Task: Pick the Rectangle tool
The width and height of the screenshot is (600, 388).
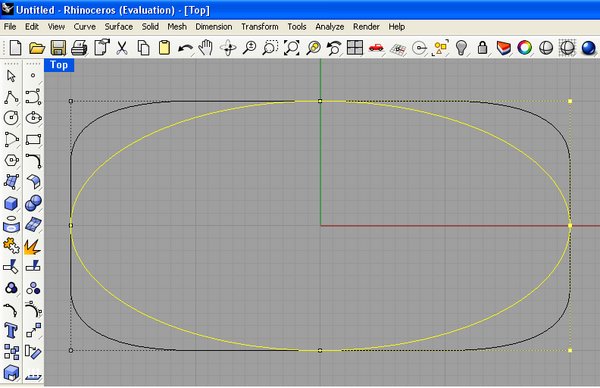Action: tap(33, 139)
